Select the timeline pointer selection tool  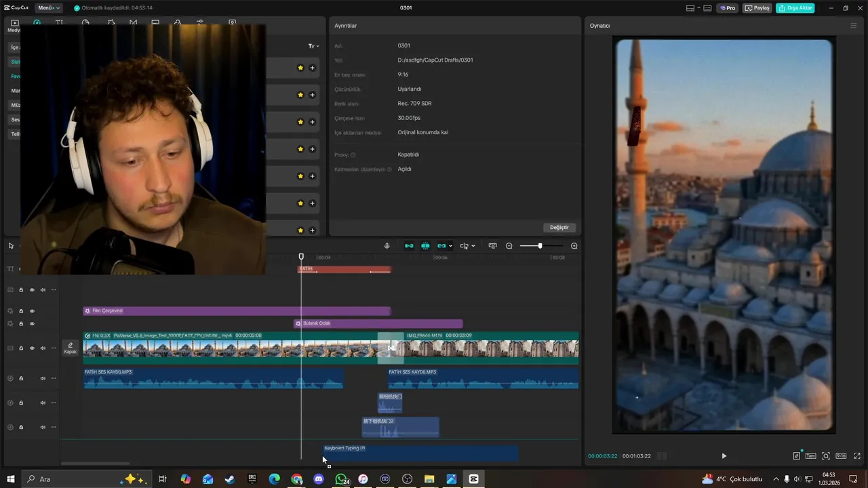(x=11, y=246)
